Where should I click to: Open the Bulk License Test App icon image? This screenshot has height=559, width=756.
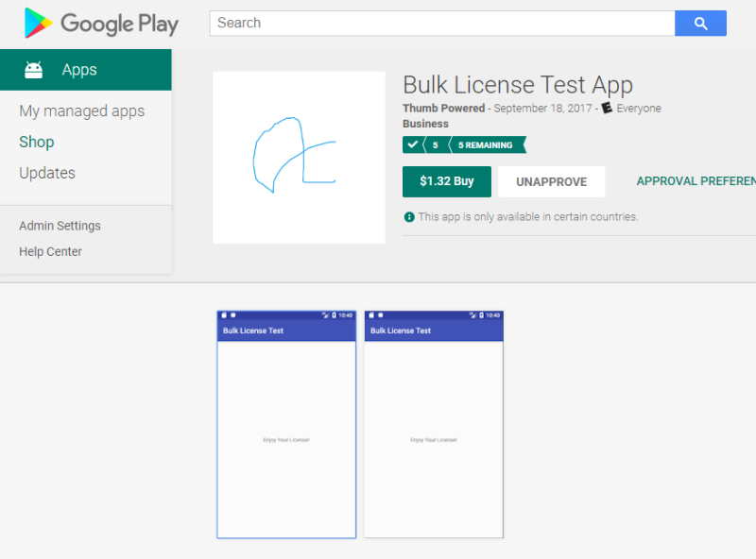[299, 158]
